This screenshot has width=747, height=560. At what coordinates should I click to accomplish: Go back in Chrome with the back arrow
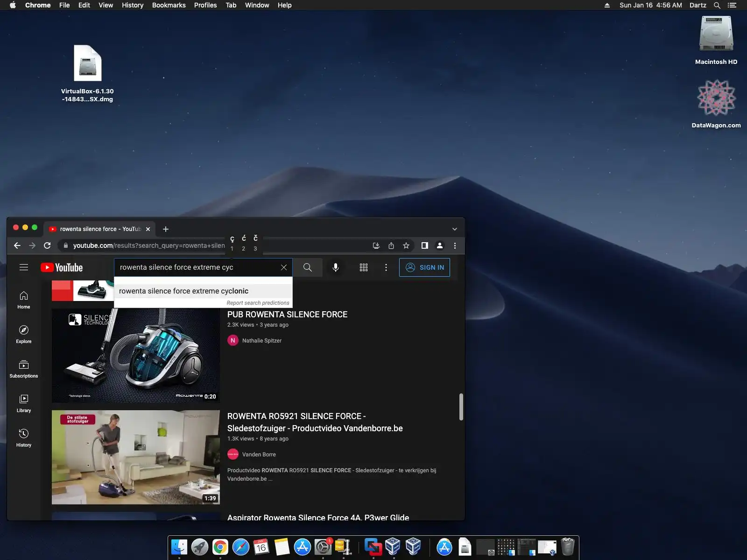click(17, 245)
